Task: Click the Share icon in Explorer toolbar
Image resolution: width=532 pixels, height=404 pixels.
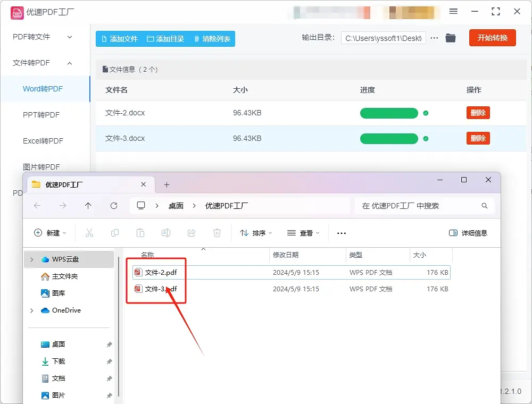Action: point(192,233)
